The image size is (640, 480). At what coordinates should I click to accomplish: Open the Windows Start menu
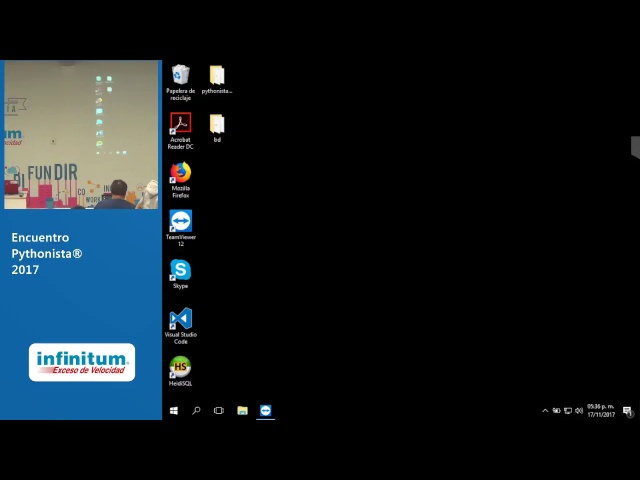point(174,411)
